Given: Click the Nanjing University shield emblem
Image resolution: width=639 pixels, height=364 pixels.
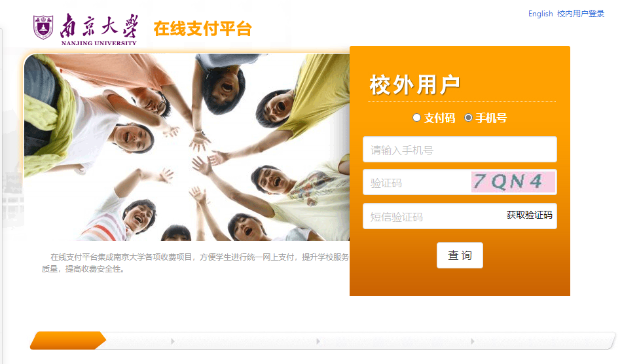Looking at the screenshot, I should tap(43, 27).
